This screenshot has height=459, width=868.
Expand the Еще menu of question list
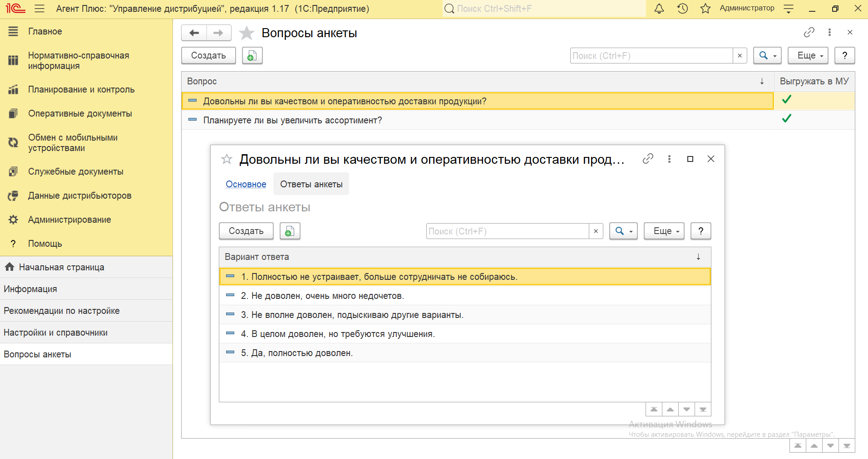click(x=808, y=55)
